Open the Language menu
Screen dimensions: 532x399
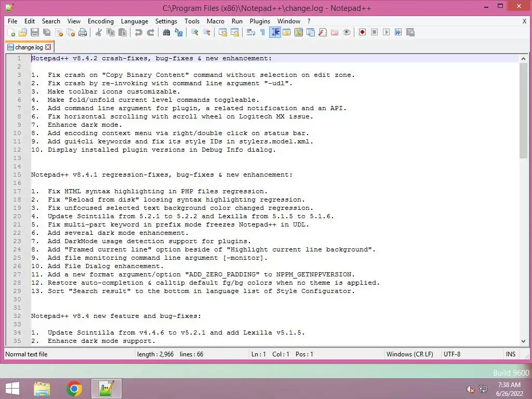(x=135, y=21)
